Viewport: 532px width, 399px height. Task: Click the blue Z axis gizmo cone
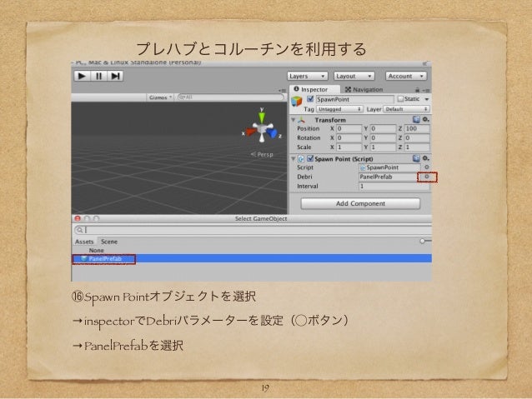pyautogui.click(x=272, y=133)
